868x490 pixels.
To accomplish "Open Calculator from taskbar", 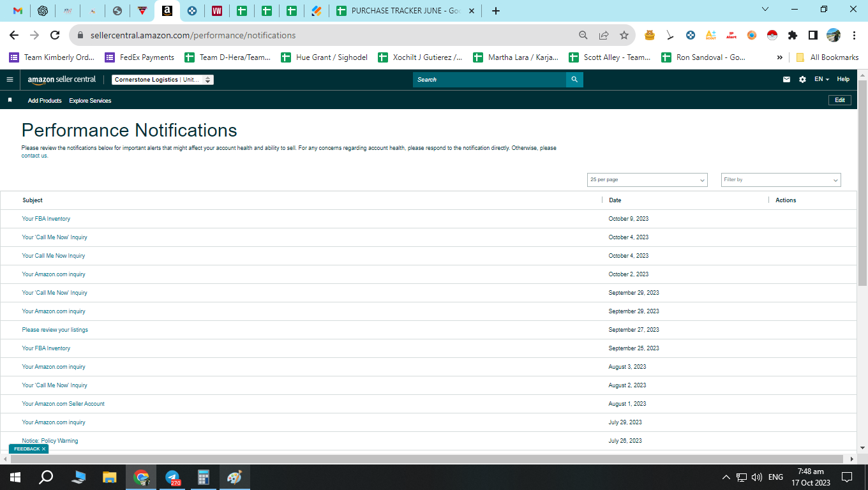I will [x=204, y=477].
